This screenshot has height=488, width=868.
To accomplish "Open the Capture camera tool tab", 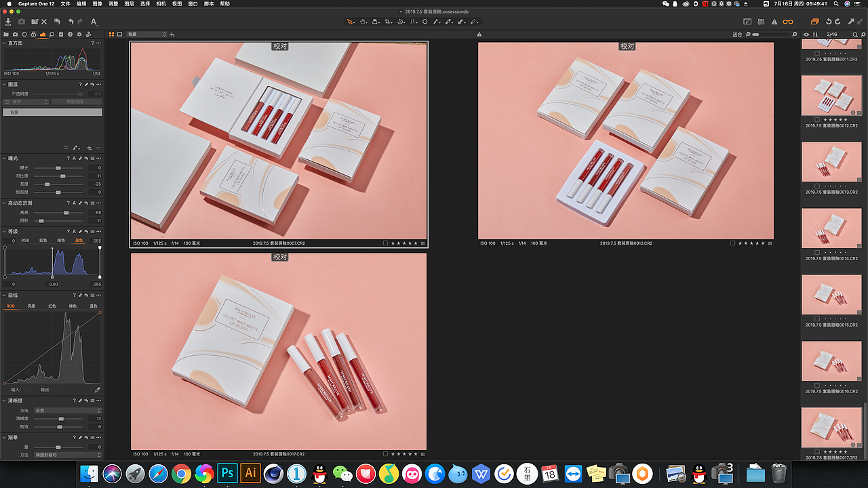I will [x=16, y=34].
